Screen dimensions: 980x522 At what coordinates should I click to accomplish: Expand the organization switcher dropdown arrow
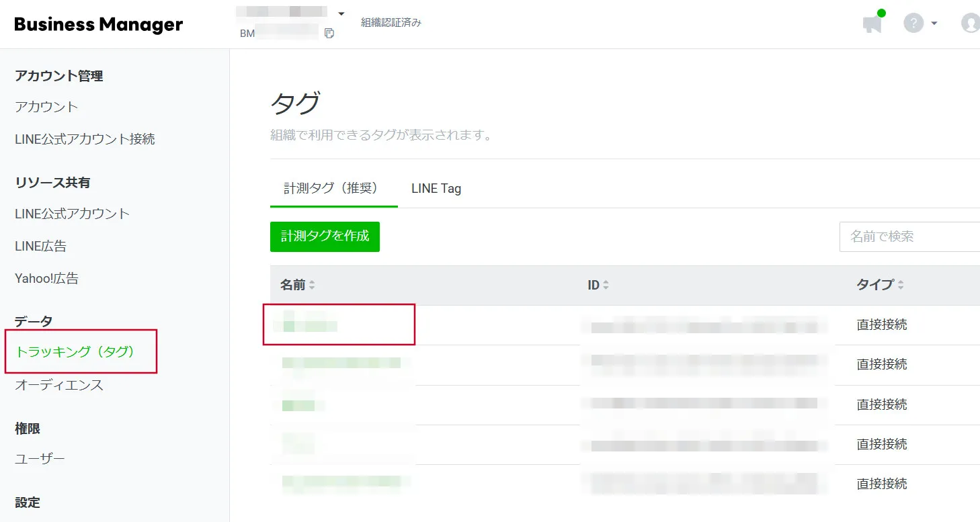tap(341, 13)
